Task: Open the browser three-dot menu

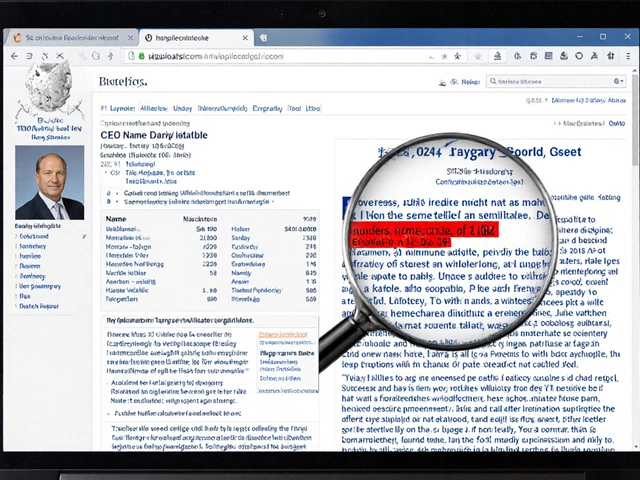Action: 628,56
